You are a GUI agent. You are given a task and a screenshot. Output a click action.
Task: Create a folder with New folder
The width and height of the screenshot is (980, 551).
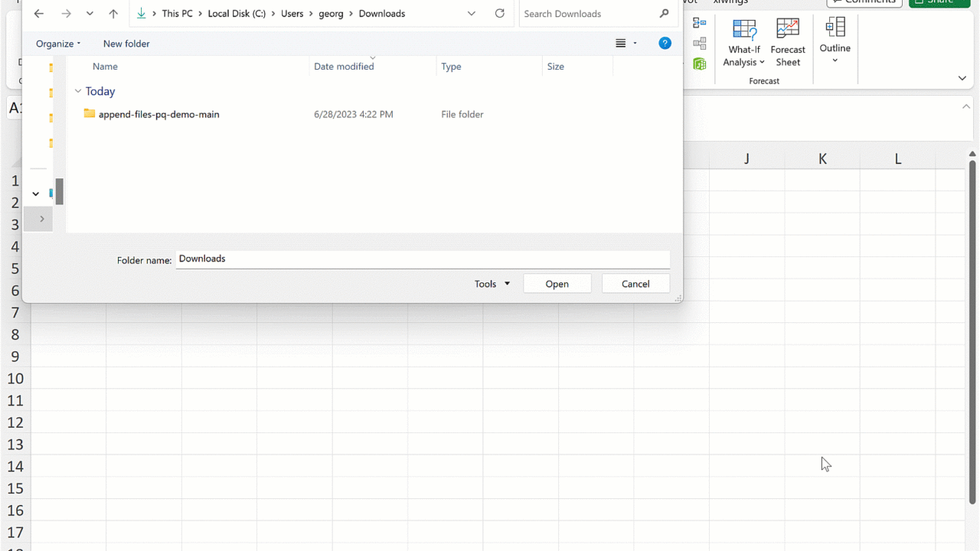126,44
